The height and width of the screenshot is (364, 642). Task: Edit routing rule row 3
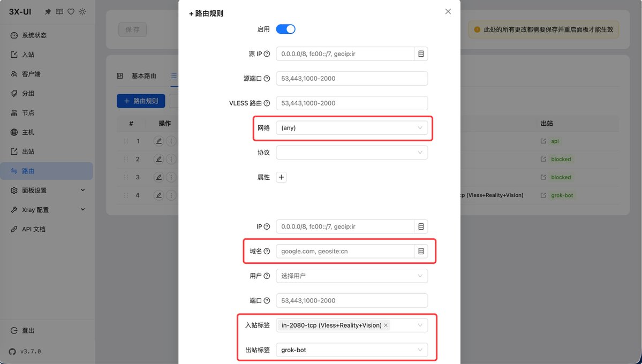(x=158, y=177)
